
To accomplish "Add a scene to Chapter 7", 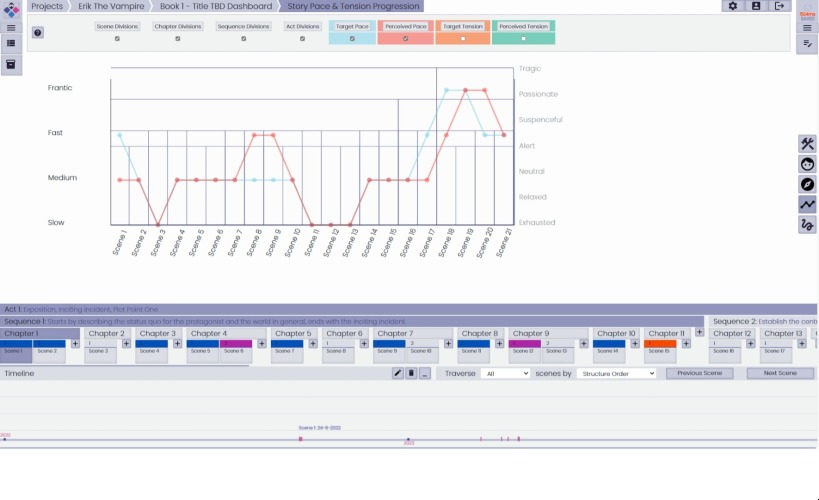I will (448, 344).
